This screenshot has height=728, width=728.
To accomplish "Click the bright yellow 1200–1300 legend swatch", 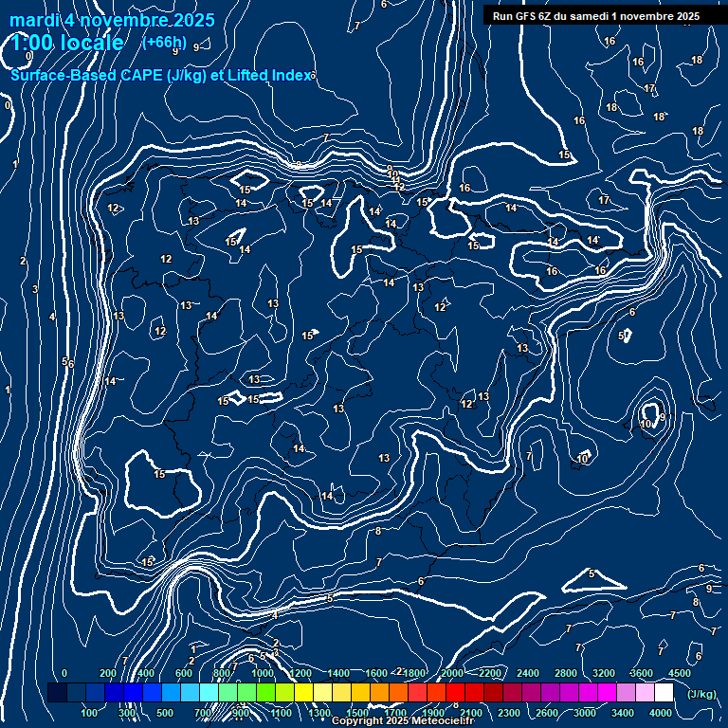I will pyautogui.click(x=303, y=692).
